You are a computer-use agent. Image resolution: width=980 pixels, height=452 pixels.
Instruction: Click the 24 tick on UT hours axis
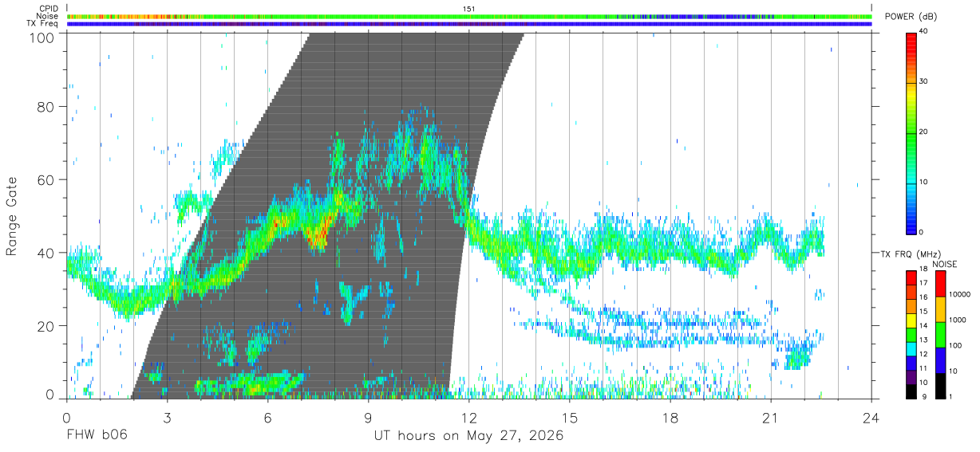(x=871, y=417)
